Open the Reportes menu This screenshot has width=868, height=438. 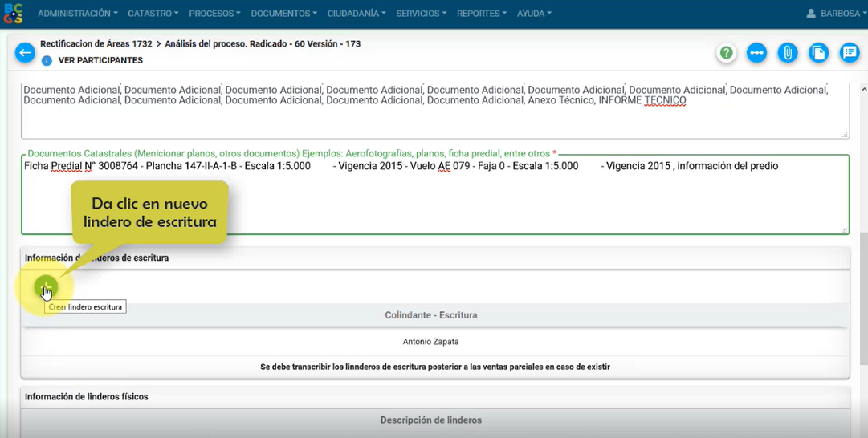point(482,14)
